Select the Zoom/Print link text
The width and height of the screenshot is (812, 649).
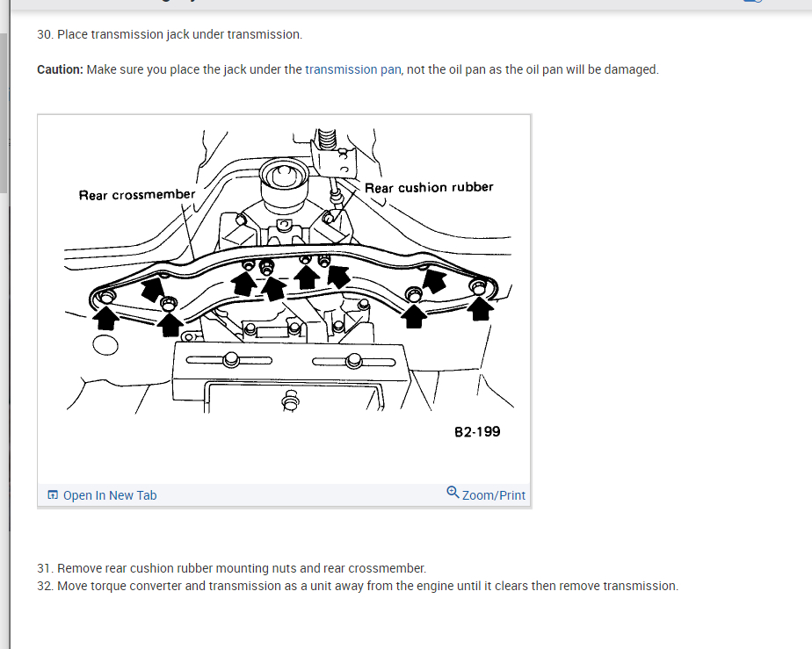tap(494, 495)
